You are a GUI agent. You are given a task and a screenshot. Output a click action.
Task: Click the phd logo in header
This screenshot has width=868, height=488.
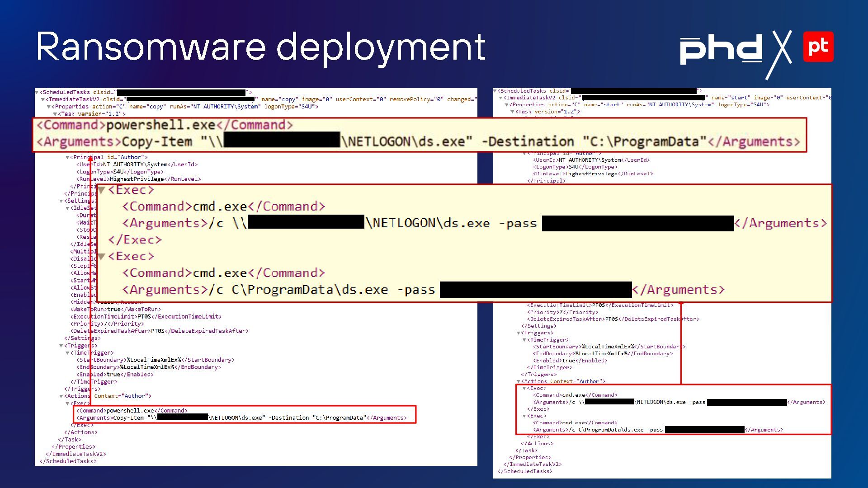coord(721,50)
